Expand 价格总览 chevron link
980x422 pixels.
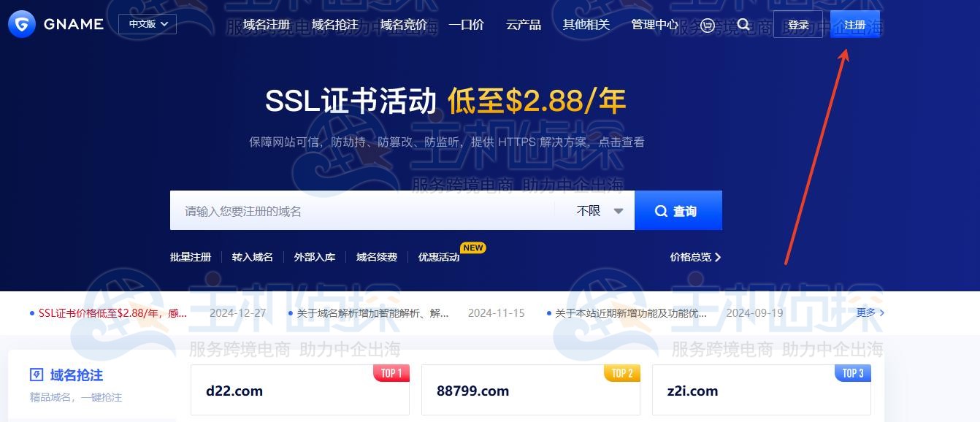point(696,257)
